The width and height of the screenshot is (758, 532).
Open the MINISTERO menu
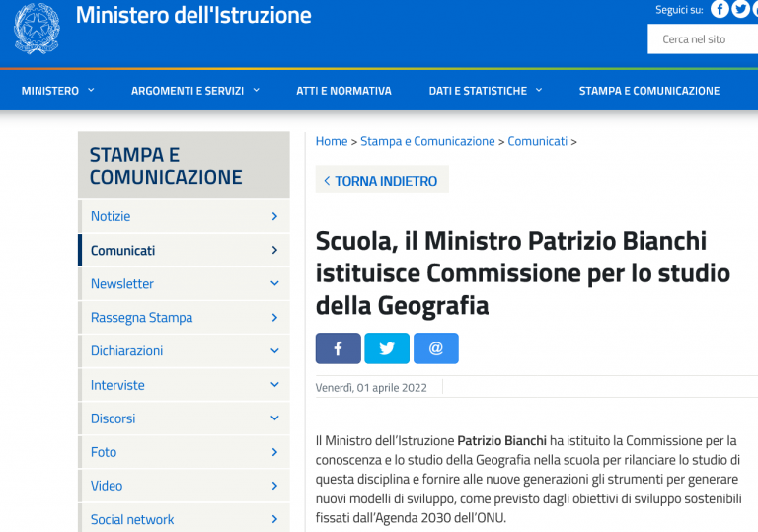(49, 91)
